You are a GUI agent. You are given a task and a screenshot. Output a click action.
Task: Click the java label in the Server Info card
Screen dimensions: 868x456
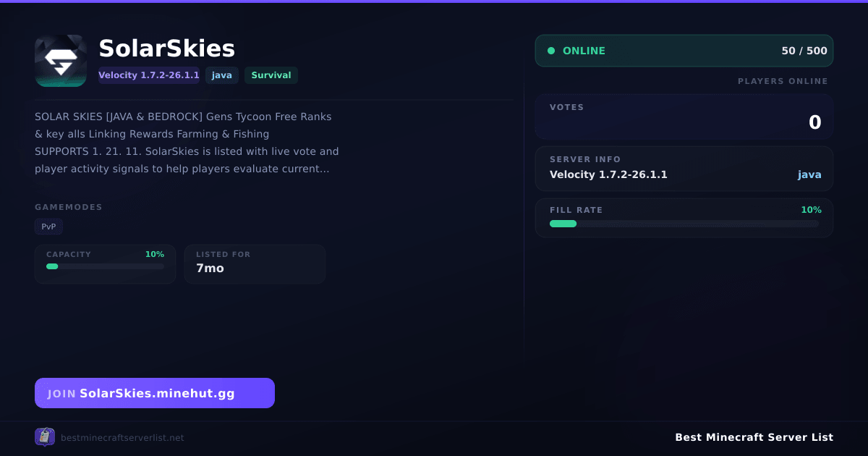(809, 174)
